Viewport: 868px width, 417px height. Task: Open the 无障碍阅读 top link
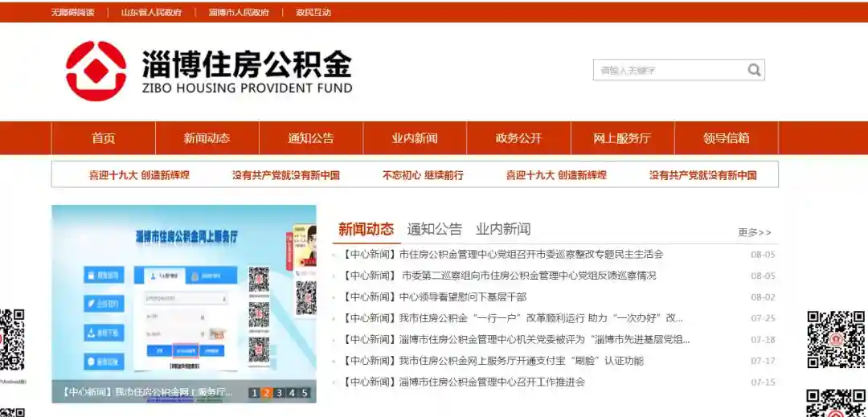point(72,12)
